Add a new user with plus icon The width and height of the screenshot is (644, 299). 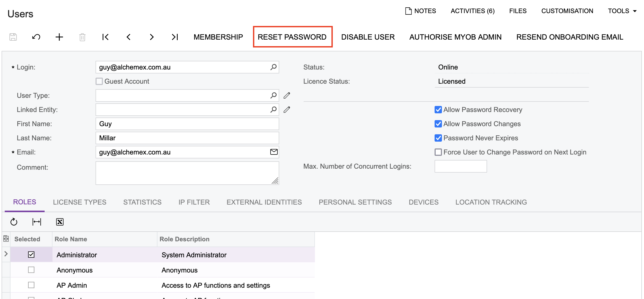pos(59,37)
